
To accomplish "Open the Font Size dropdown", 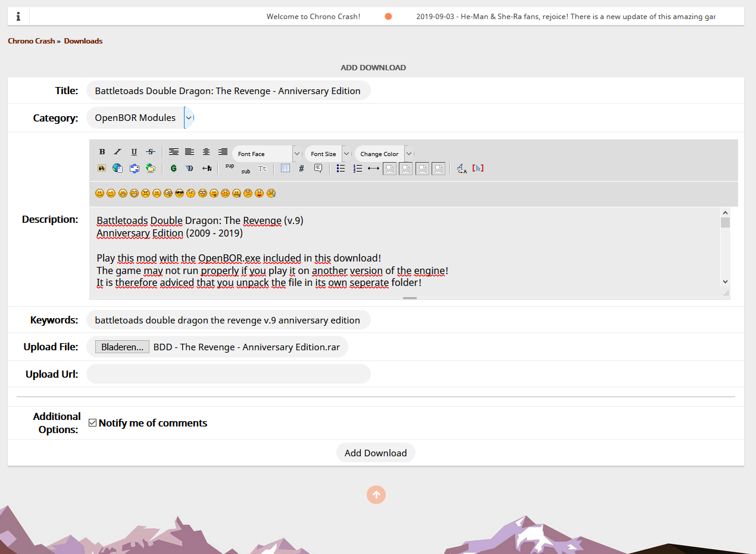I will tap(328, 154).
